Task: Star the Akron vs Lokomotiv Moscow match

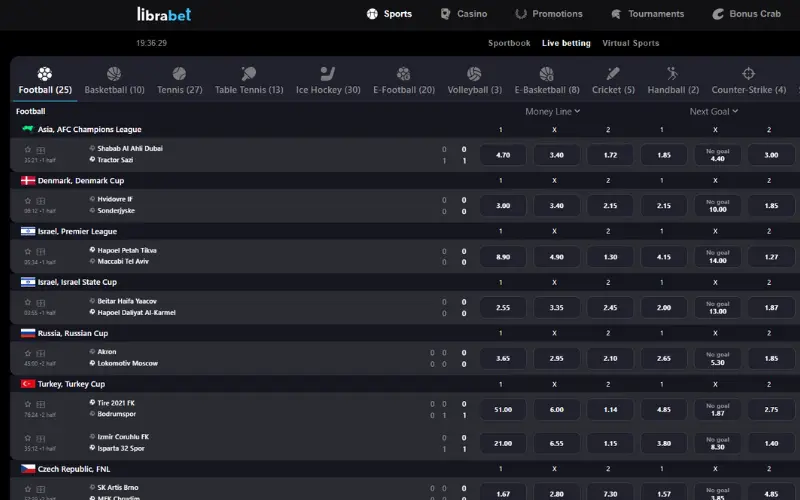Action: pos(28,353)
